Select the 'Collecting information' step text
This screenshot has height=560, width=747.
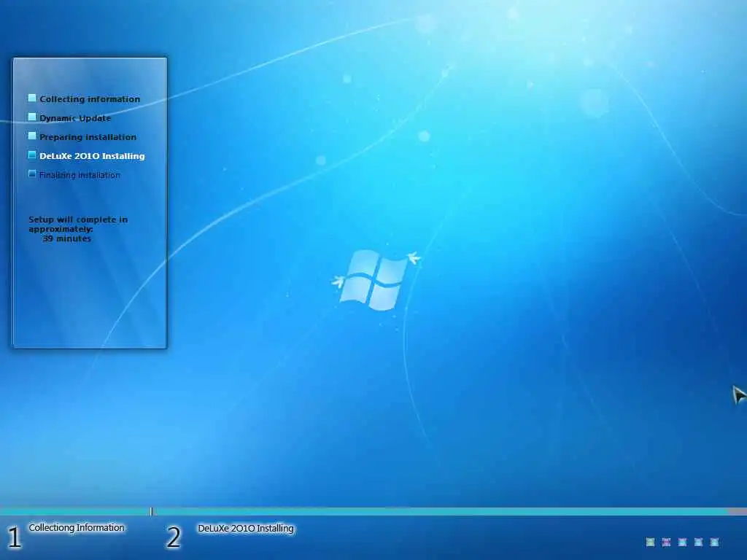click(x=90, y=99)
